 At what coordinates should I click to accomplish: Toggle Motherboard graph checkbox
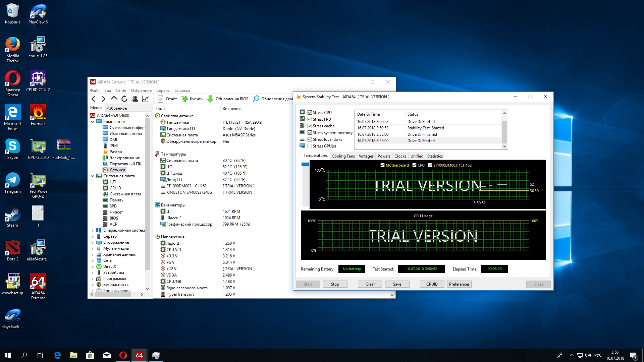pyautogui.click(x=382, y=165)
